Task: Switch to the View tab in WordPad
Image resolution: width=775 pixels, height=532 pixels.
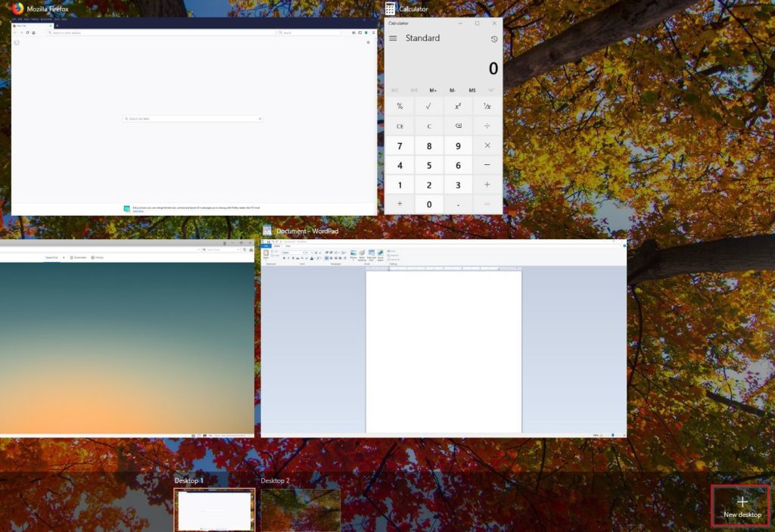Action: (288, 246)
